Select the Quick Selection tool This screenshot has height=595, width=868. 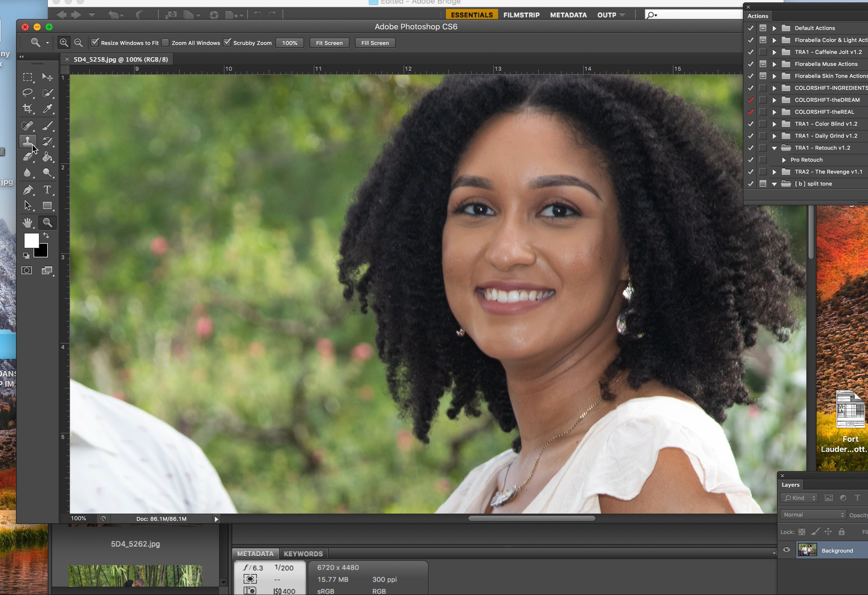coord(47,92)
